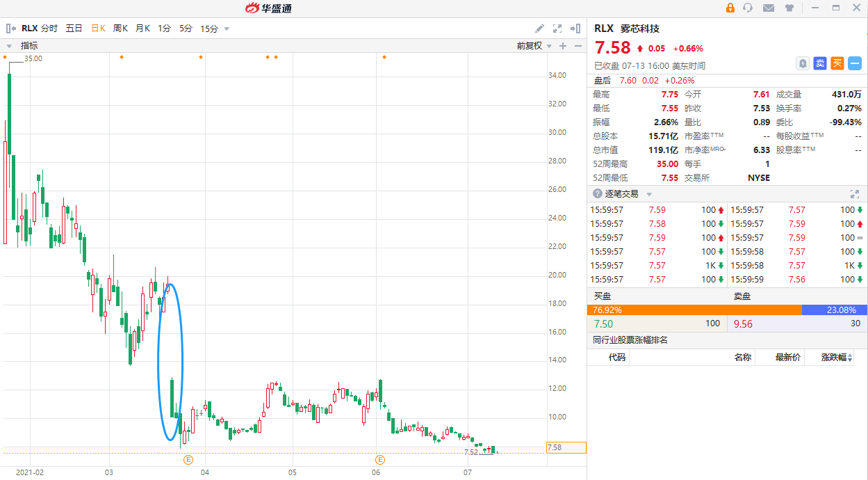This screenshot has width=868, height=480.
Task: Click the orange buy-ratio bar 76.92%
Action: click(694, 310)
